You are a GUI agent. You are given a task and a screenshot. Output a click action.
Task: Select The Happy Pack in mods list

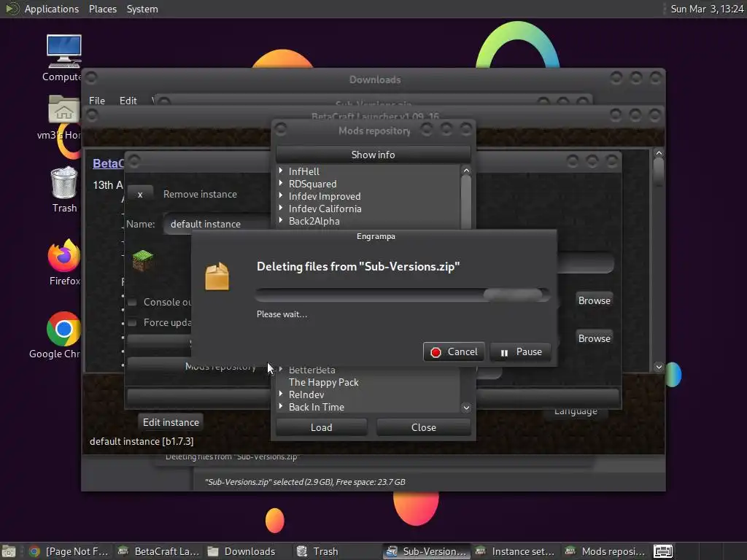(x=323, y=382)
